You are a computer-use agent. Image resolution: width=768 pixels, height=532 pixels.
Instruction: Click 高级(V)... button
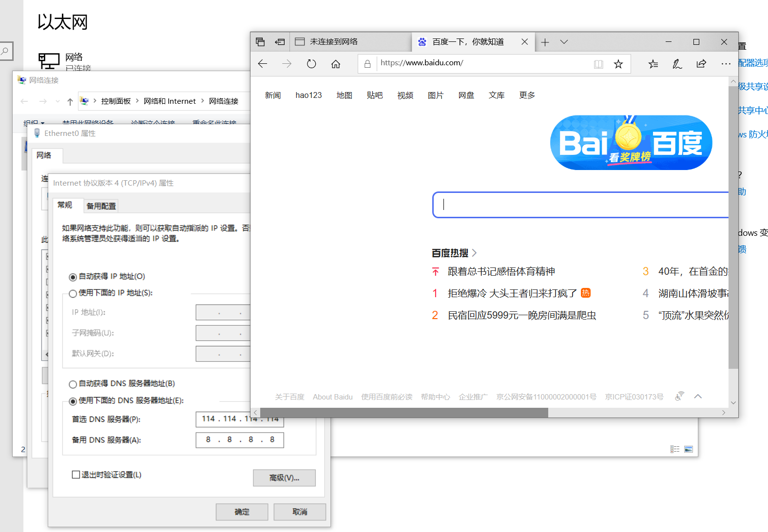284,478
